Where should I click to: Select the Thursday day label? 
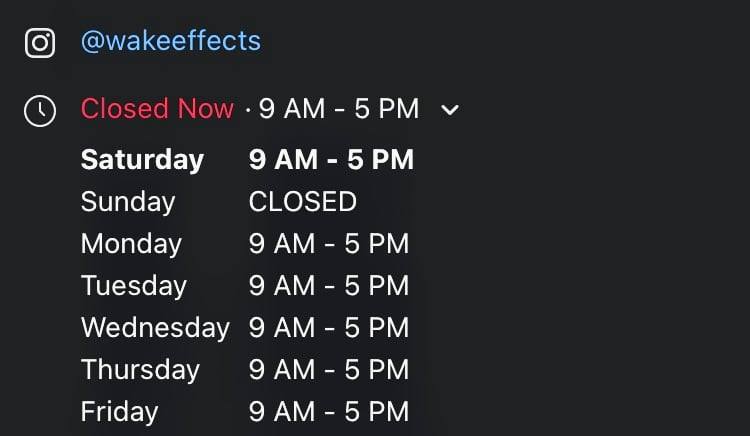coord(140,370)
